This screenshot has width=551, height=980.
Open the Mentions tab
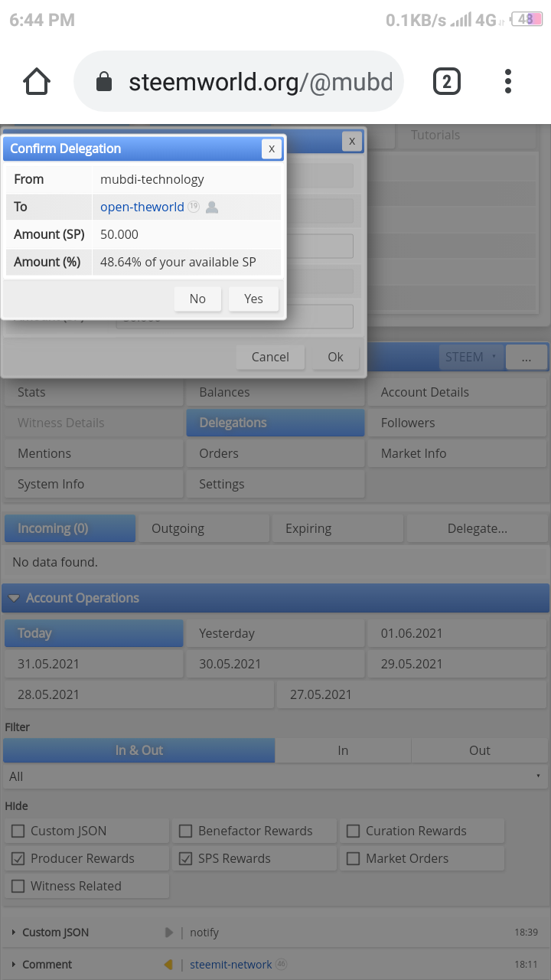pyautogui.click(x=93, y=453)
